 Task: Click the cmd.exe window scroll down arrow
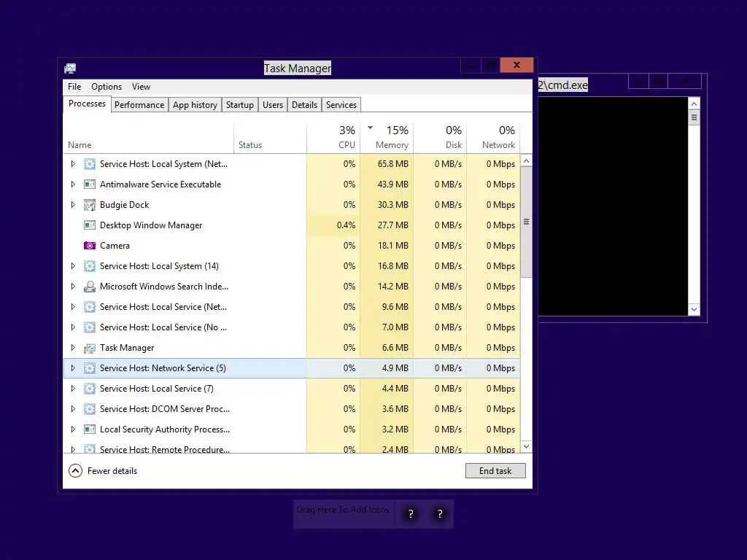694,309
